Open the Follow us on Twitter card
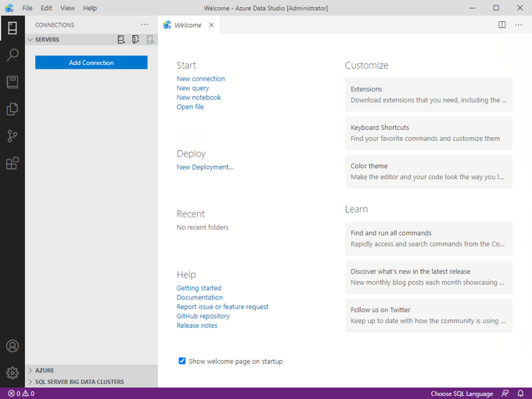 coord(429,315)
